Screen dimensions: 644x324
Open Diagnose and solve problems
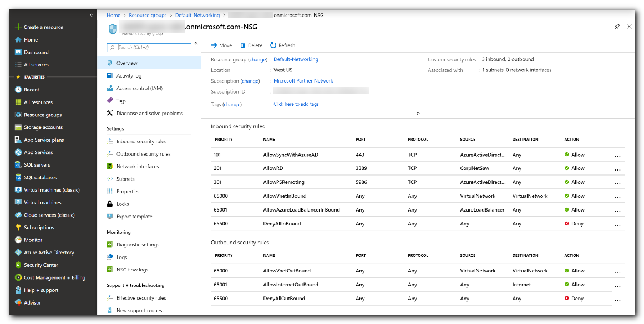[149, 113]
